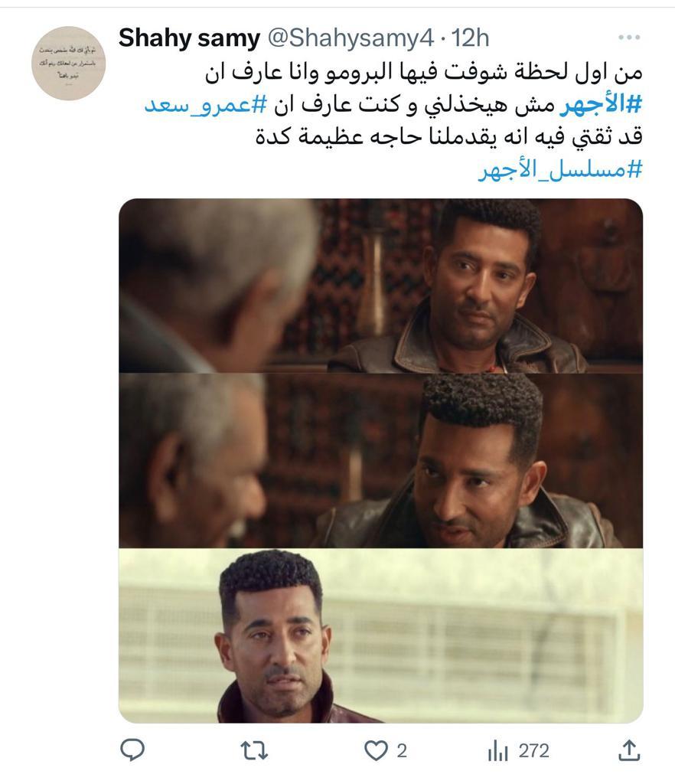The width and height of the screenshot is (675, 784).
Task: Click the reply speech bubble icon
Action: [x=132, y=750]
